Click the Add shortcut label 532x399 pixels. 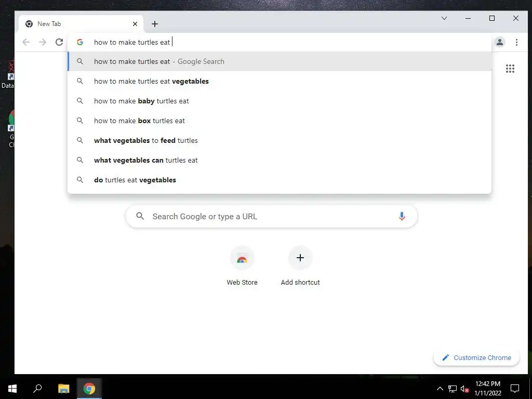pyautogui.click(x=300, y=282)
